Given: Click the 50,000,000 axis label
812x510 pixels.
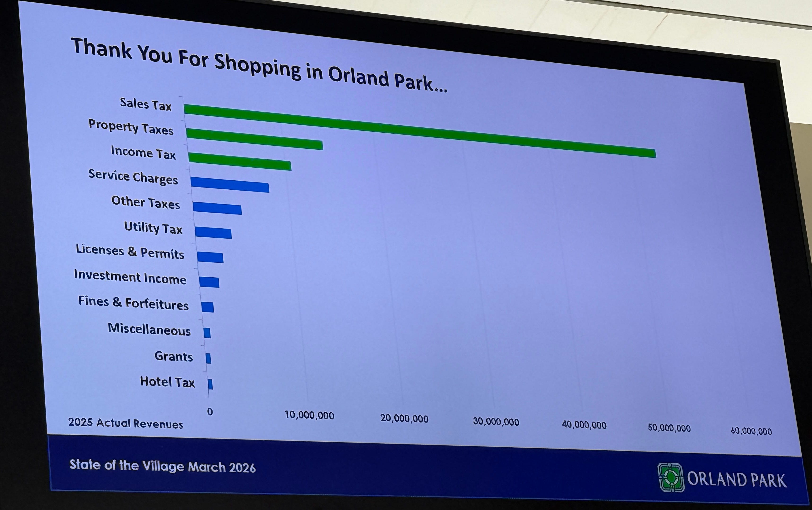Looking at the screenshot, I should point(669,428).
